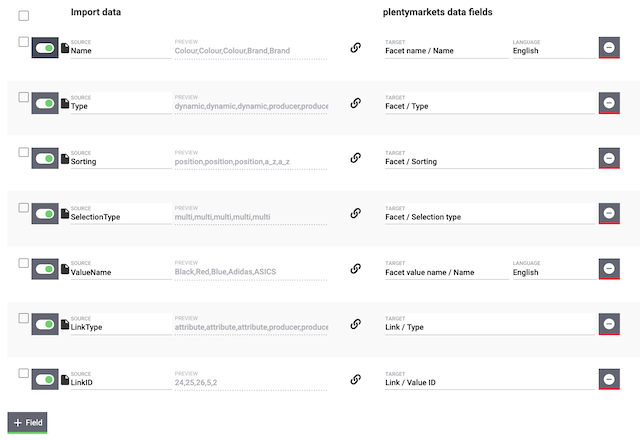Click the LinkID source input field
The image size is (640, 440).
(120, 383)
